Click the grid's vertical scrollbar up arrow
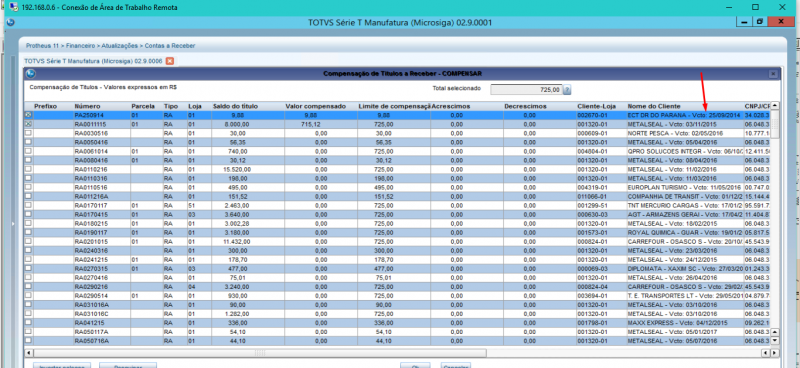This screenshot has width=800, height=368. [774, 106]
